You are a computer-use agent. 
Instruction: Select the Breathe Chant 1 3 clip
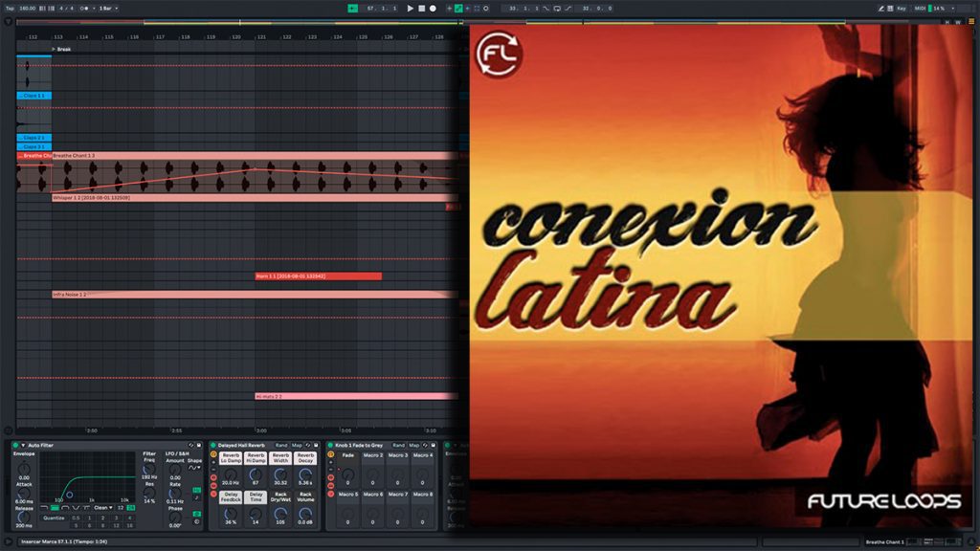click(x=255, y=156)
